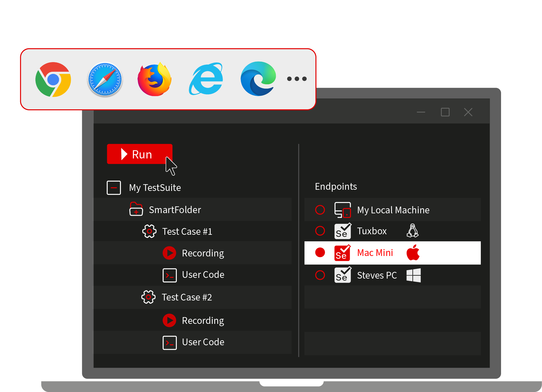Select 'Test Case #2' text
This screenshot has height=392, width=542.
point(187,297)
